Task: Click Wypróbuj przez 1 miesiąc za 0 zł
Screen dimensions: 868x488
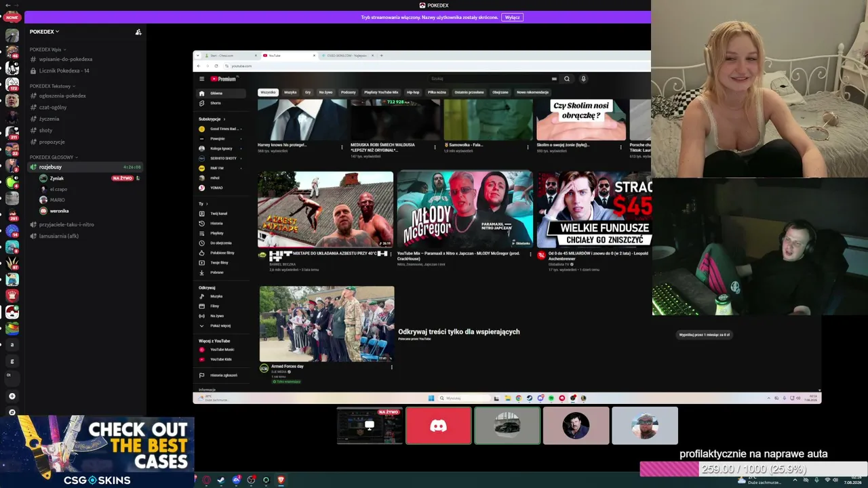Action: click(704, 335)
